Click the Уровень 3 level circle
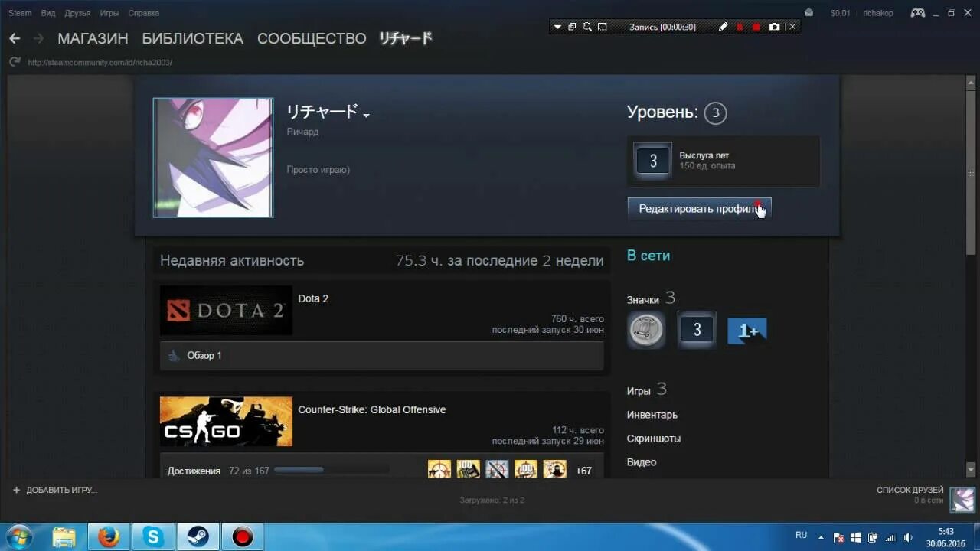Screen dimensions: 980x551 coord(715,113)
